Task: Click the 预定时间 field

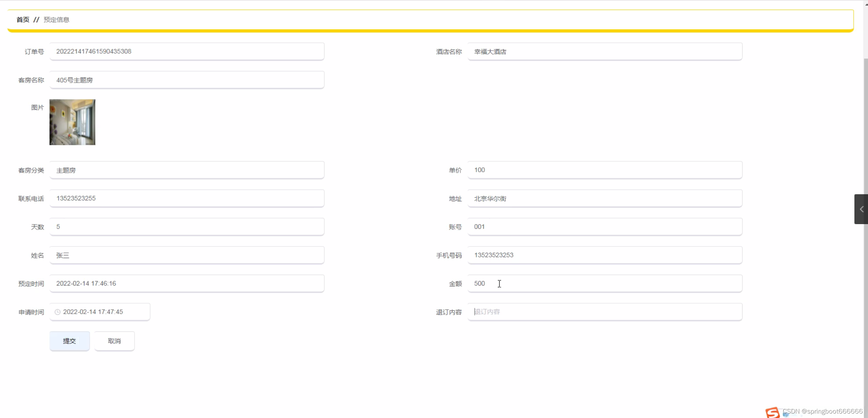Action: (187, 284)
